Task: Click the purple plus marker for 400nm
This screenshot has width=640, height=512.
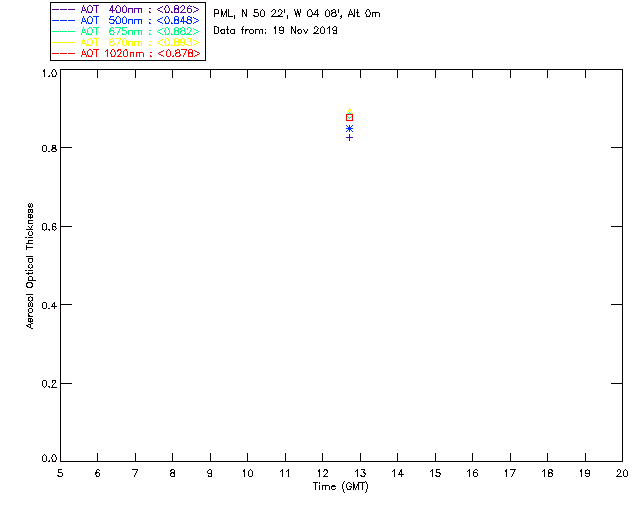Action: (349, 138)
